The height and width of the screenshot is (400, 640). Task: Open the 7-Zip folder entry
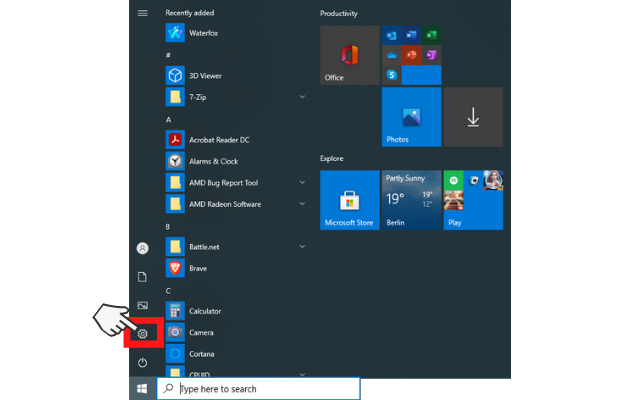[237, 97]
